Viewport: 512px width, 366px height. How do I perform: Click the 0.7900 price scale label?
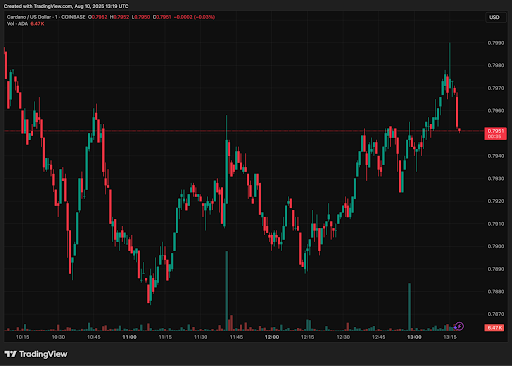coord(496,246)
